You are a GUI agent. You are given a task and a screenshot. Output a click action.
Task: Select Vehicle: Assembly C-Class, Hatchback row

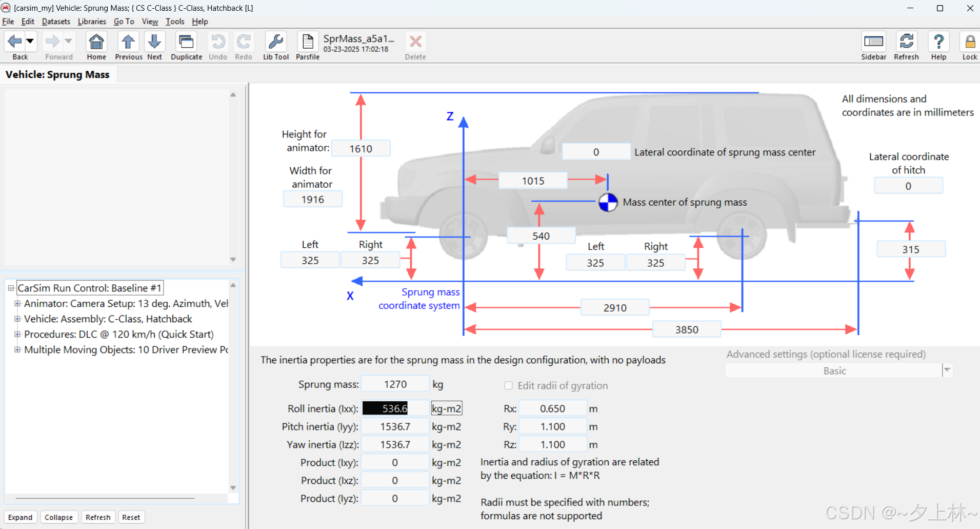[108, 319]
